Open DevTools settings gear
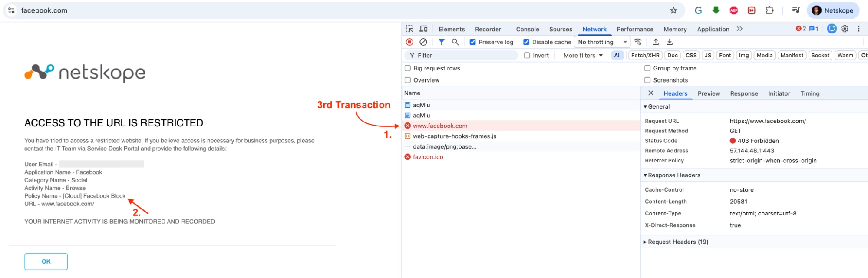868x278 pixels. 845,29
